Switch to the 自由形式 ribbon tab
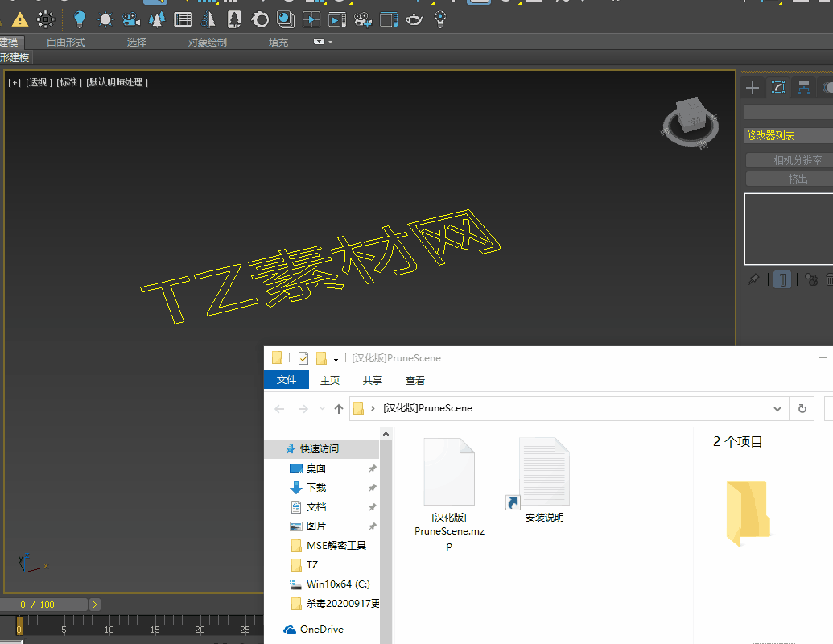The height and width of the screenshot is (644, 833). click(x=66, y=42)
